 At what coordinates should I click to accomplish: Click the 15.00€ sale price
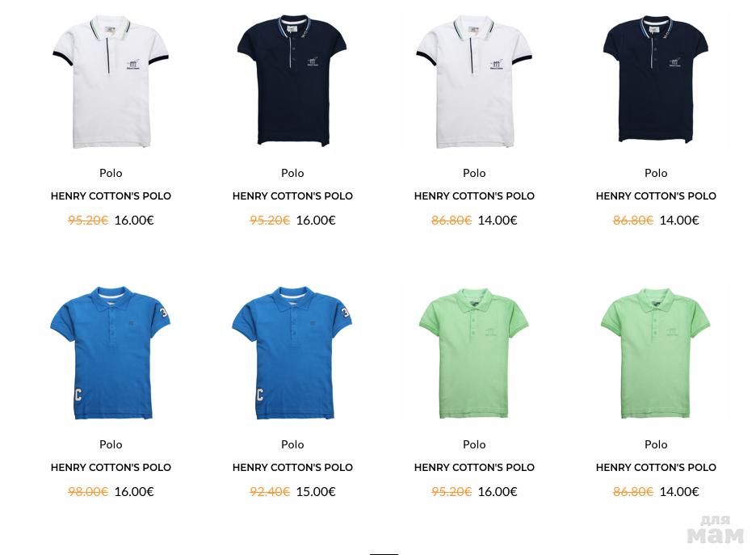coord(316,492)
